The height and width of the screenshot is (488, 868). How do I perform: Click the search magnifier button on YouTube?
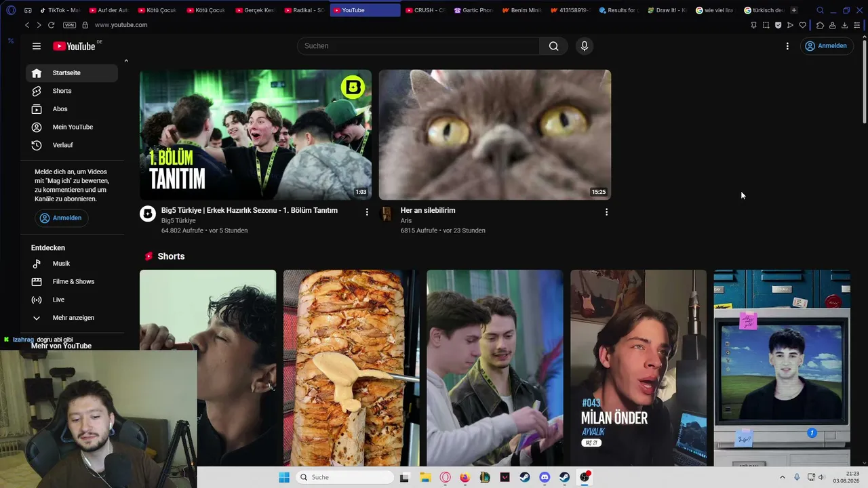click(x=553, y=46)
